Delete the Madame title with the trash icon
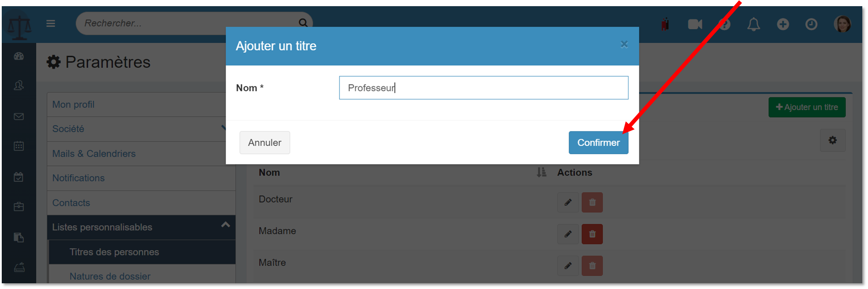This screenshot has width=868, height=289. pyautogui.click(x=592, y=234)
